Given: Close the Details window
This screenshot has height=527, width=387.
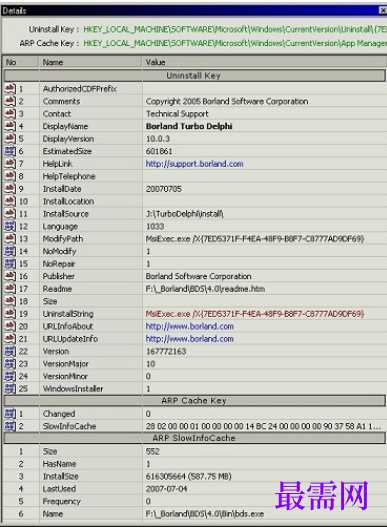Looking at the screenshot, I should coord(383,10).
